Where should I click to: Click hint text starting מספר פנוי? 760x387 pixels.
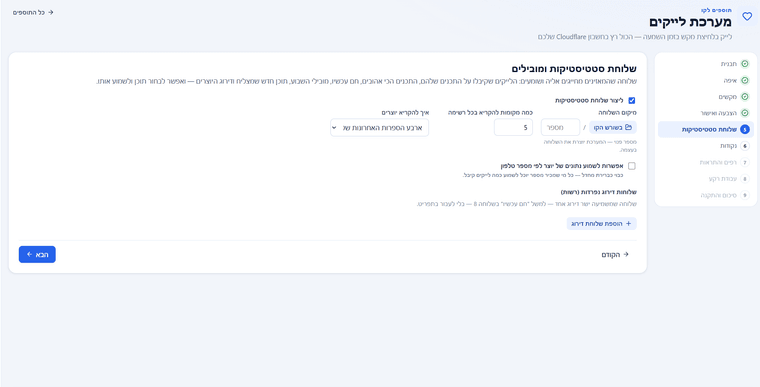[x=590, y=146]
